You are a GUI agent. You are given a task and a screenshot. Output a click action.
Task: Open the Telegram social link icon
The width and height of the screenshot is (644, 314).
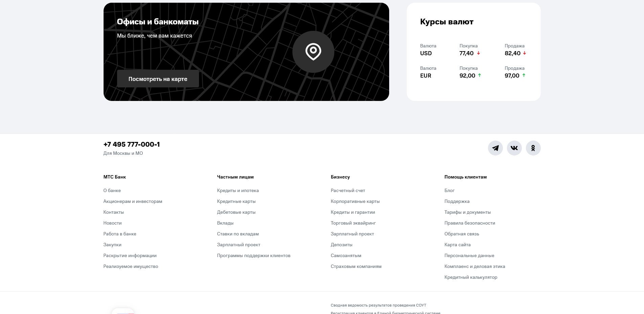point(495,148)
